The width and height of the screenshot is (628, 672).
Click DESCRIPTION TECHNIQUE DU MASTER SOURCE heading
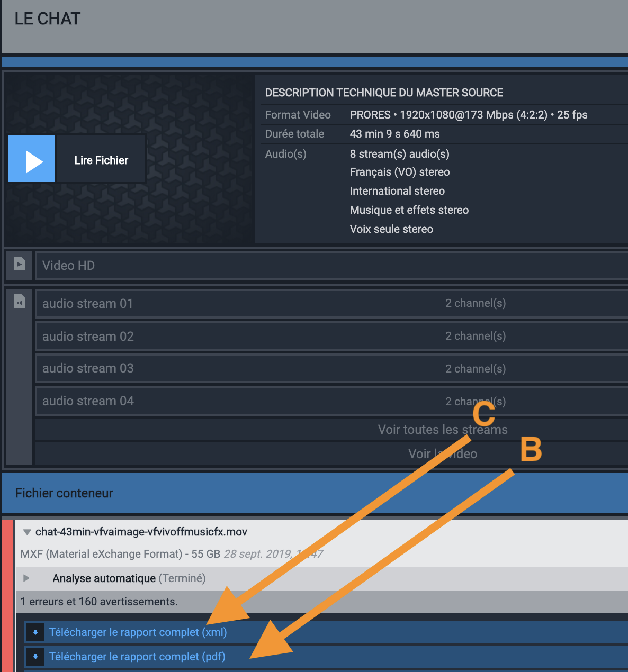384,93
